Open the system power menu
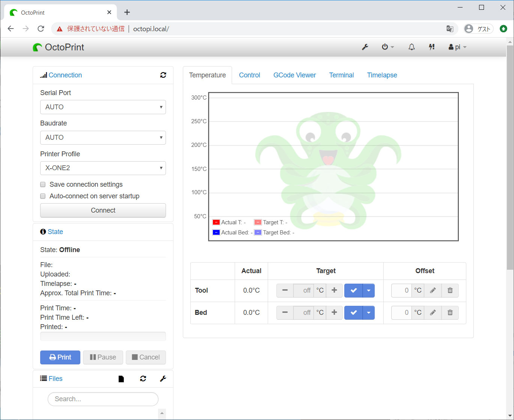 (x=388, y=47)
